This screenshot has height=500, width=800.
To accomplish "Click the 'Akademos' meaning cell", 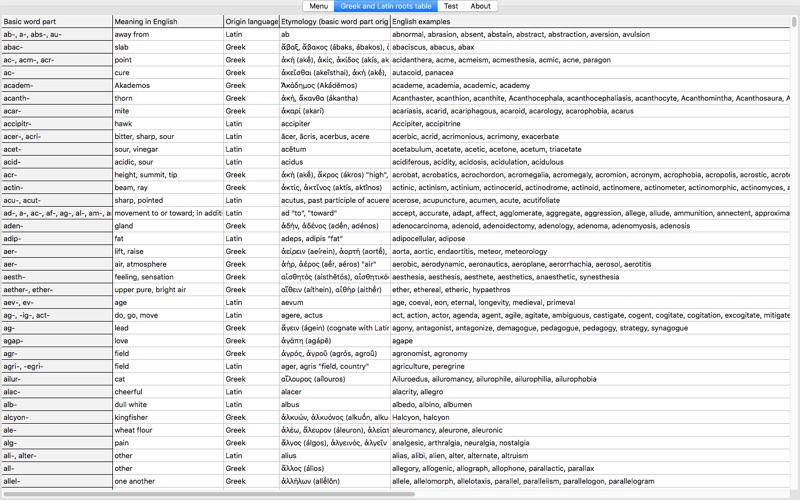I will 168,85.
